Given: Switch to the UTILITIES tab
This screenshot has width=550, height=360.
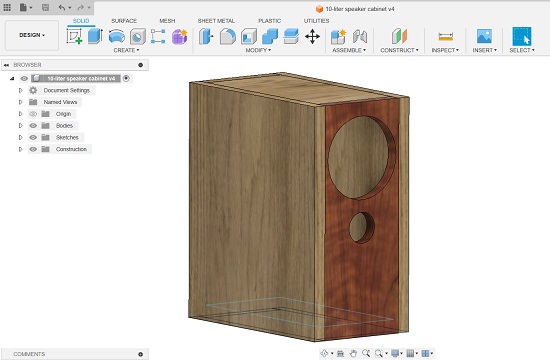Looking at the screenshot, I should click(316, 21).
